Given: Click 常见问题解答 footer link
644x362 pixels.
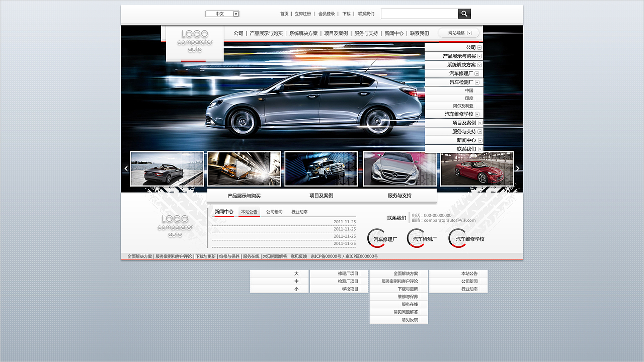Looking at the screenshot, I should [x=275, y=256].
